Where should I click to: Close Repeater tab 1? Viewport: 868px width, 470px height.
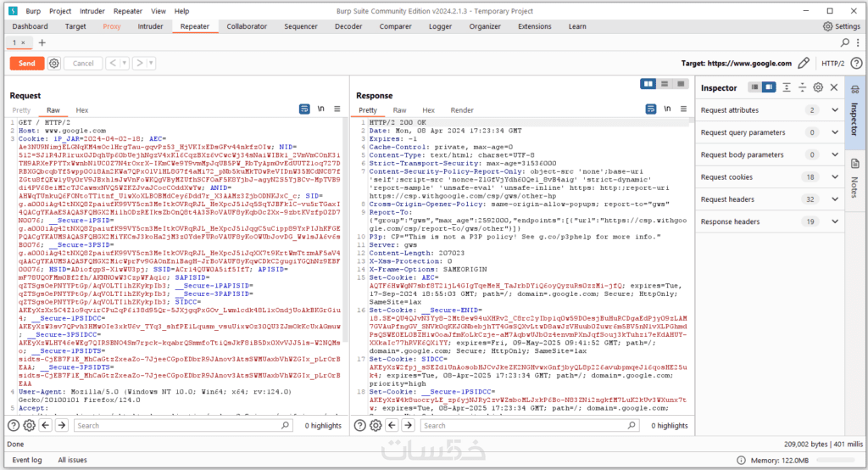23,42
